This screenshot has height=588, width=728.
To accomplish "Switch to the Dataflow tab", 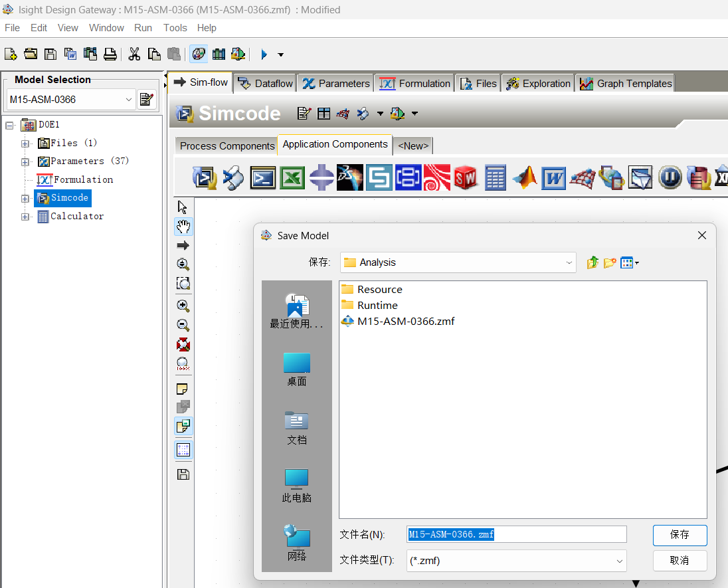I will tap(266, 84).
